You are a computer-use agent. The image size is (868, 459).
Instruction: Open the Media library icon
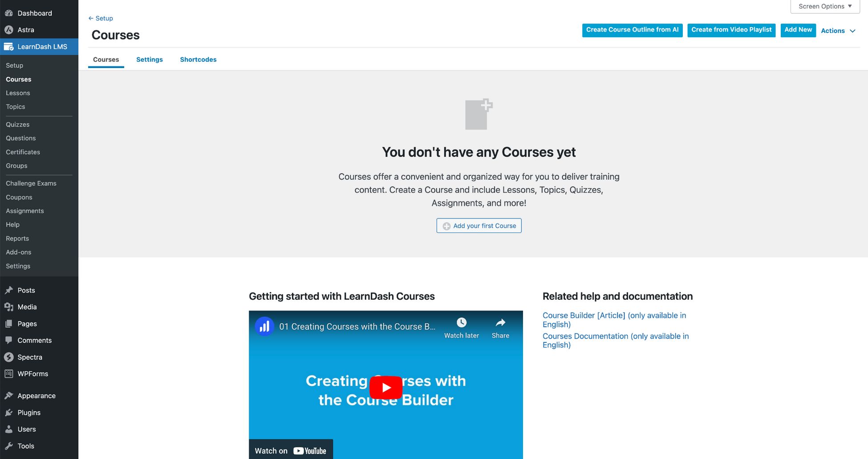pyautogui.click(x=9, y=306)
